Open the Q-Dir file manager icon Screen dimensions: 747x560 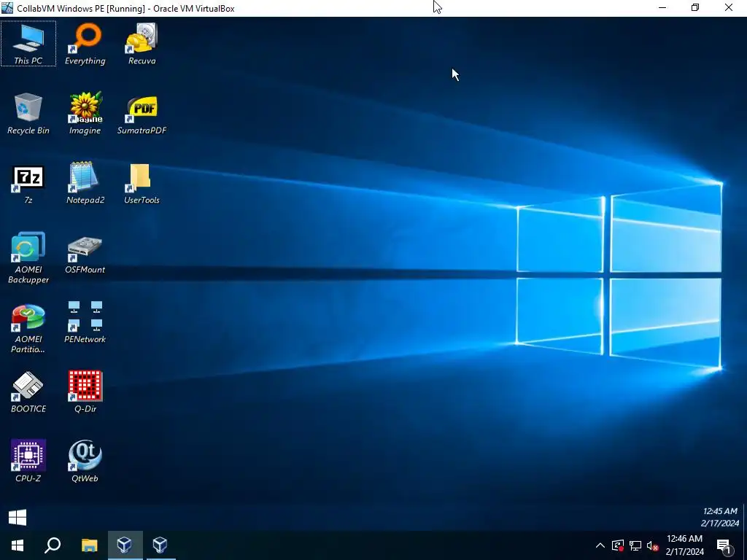pos(85,392)
